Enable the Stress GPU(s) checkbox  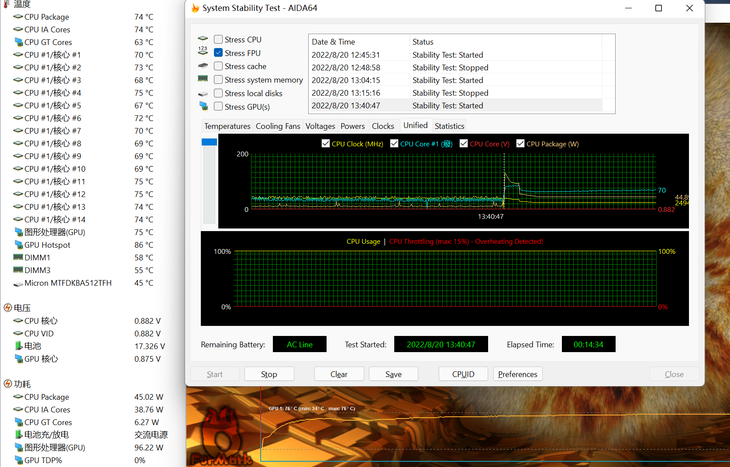218,107
